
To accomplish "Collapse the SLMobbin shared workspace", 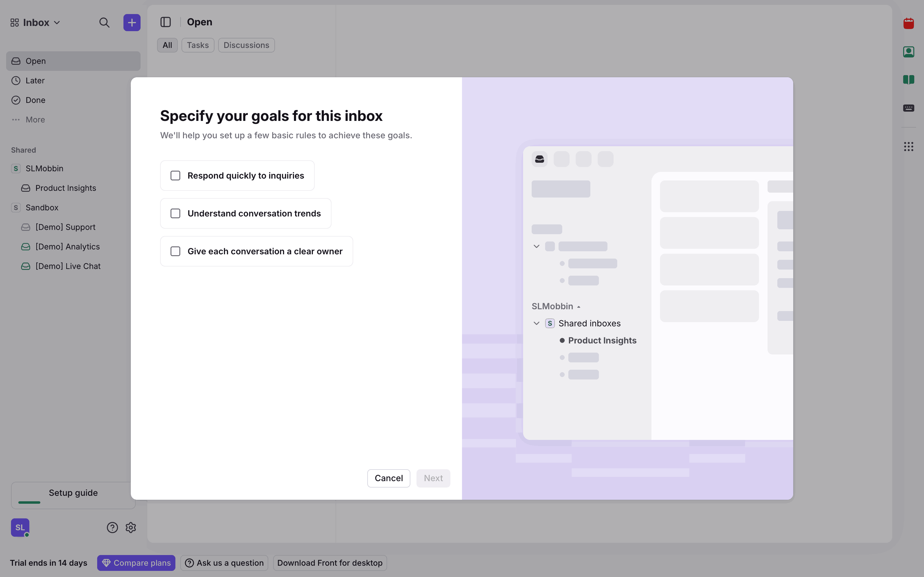I will (x=44, y=168).
